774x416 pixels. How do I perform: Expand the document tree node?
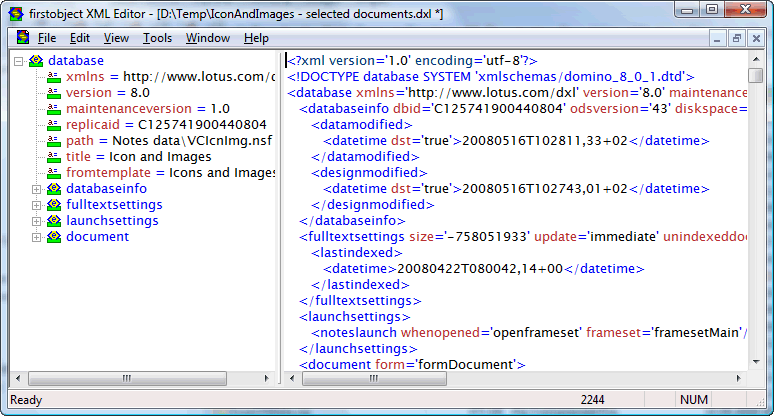pyautogui.click(x=37, y=237)
